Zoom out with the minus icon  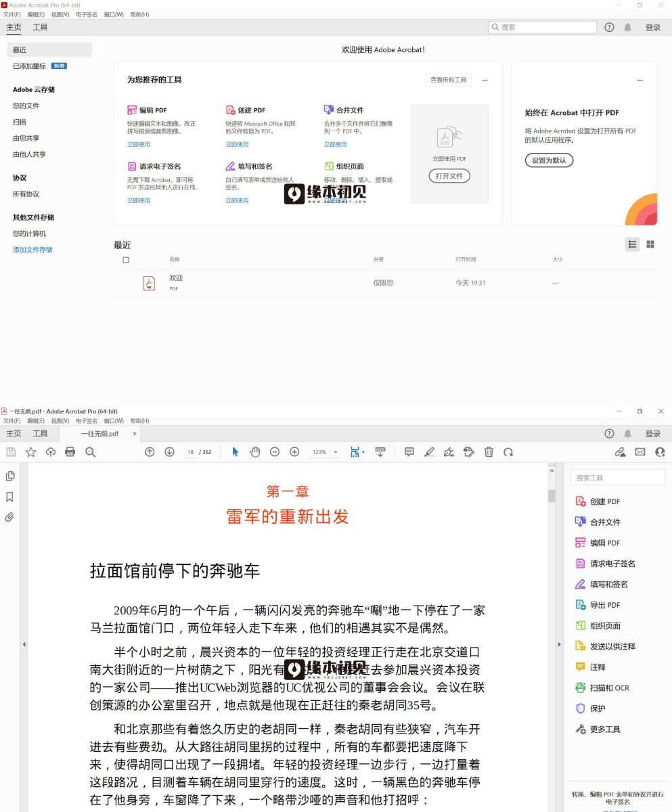tap(275, 452)
